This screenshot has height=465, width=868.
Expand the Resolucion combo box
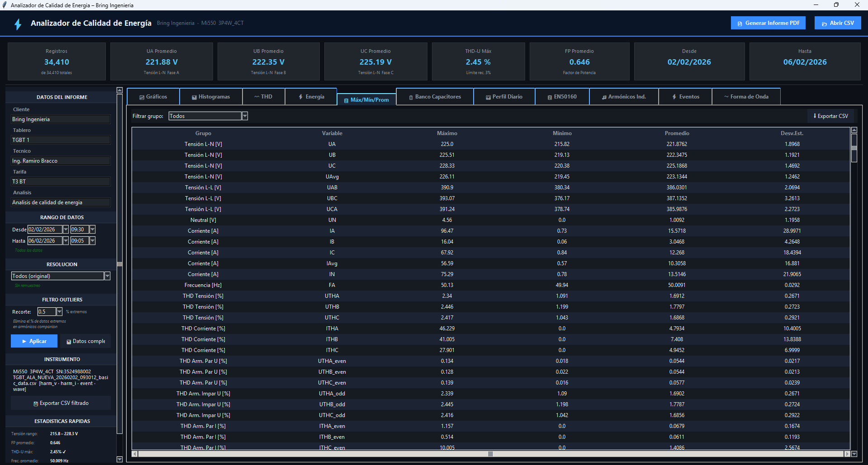point(107,276)
